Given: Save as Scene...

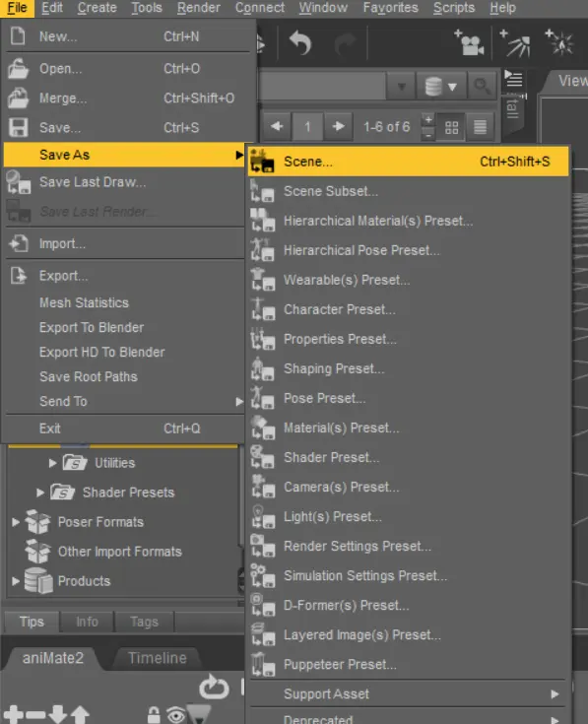Looking at the screenshot, I should tap(409, 162).
